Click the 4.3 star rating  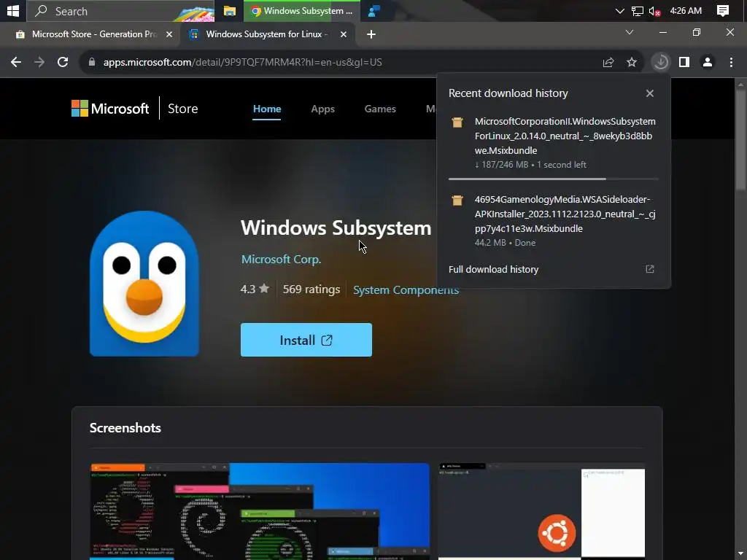[255, 289]
